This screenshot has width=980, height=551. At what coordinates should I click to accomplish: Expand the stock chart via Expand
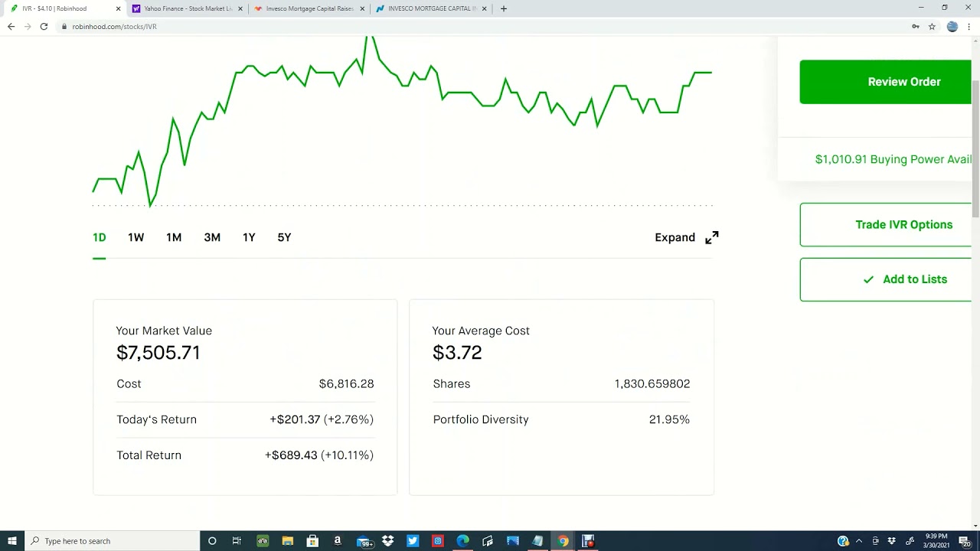(x=687, y=237)
